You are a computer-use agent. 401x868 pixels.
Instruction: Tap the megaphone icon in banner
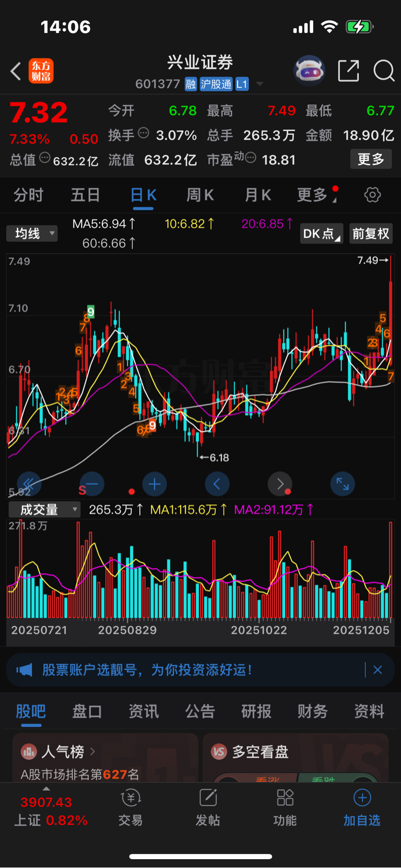24,670
